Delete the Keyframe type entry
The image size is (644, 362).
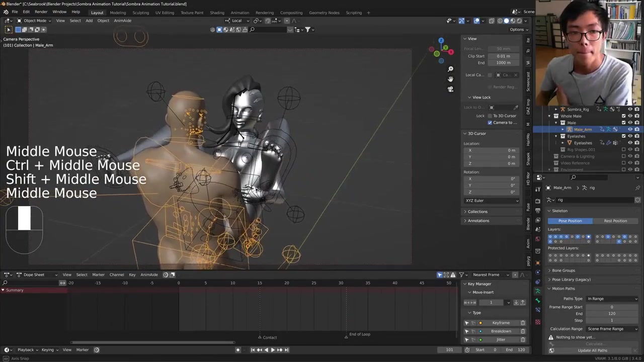pyautogui.click(x=523, y=323)
